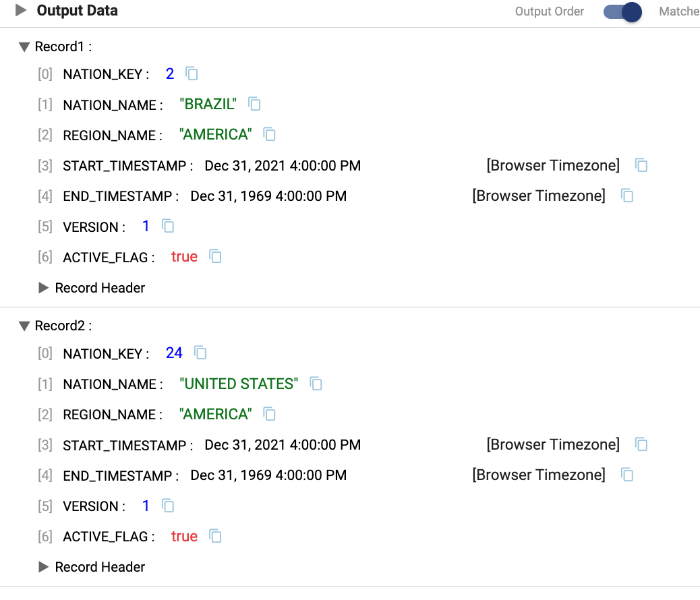Toggle the Output Order switch
The image size is (700, 600).
click(622, 11)
